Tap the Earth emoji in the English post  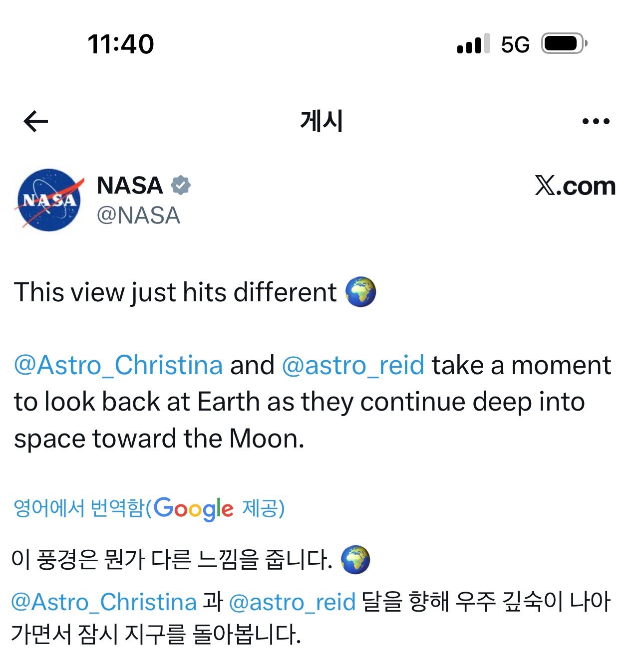point(360,292)
